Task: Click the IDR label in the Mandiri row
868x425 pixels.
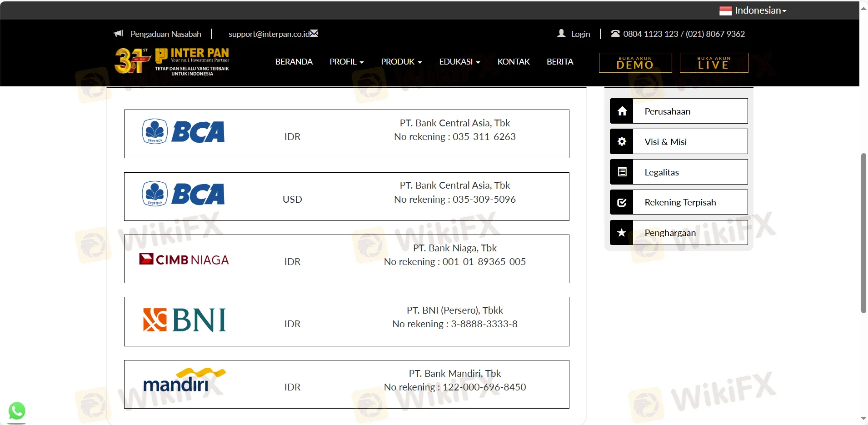Action: (292, 387)
